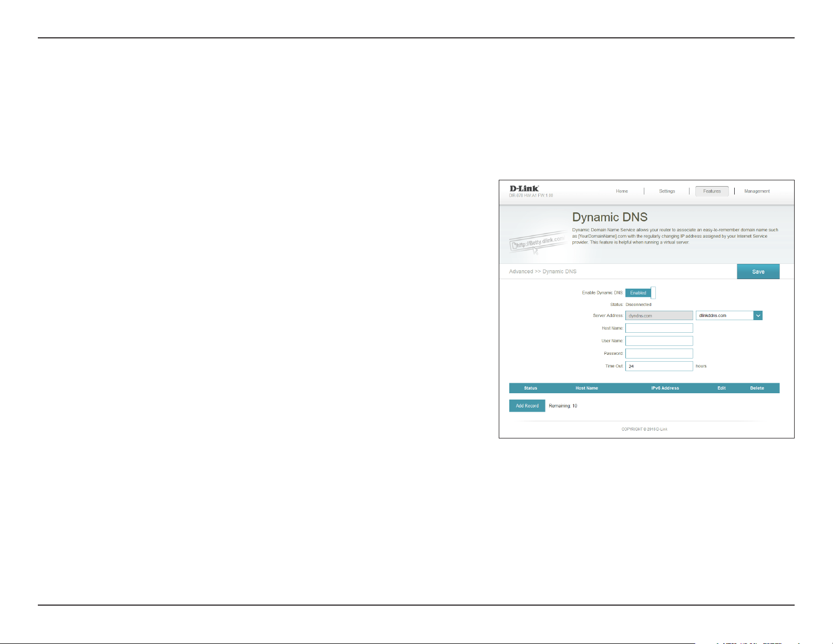Click the Save button
This screenshot has height=644, width=833.
point(758,272)
